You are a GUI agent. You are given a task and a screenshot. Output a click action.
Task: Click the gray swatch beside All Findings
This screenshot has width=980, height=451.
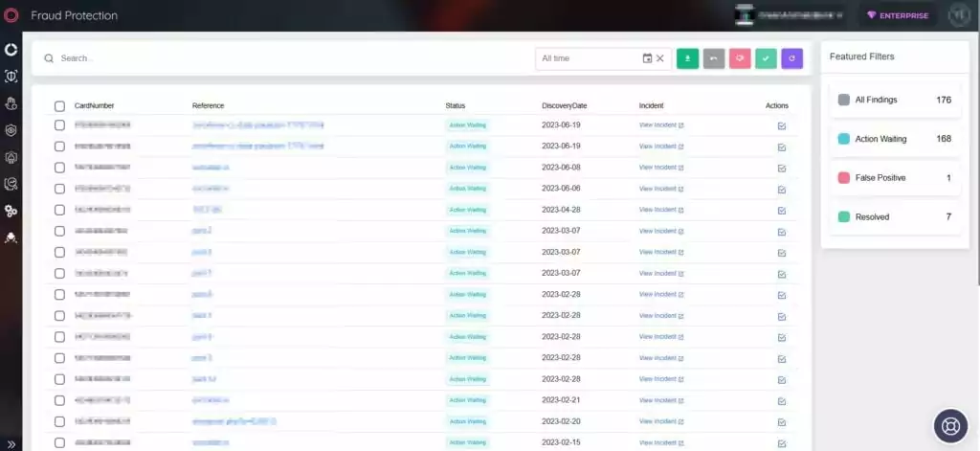pyautogui.click(x=844, y=100)
